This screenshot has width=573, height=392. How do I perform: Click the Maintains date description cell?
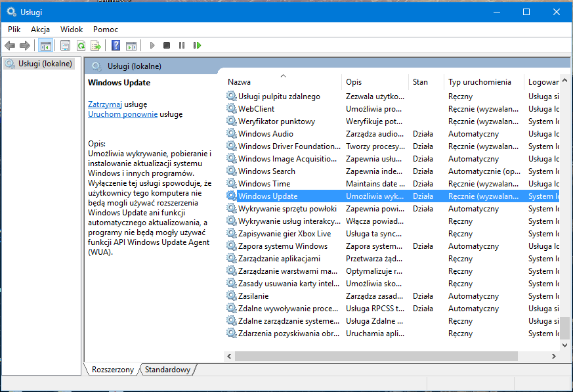[x=375, y=184]
